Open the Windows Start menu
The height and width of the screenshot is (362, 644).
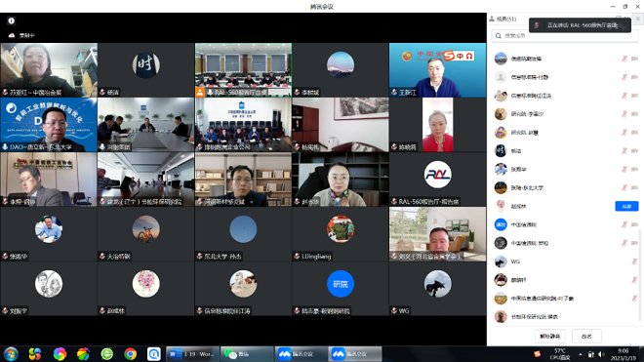11,354
